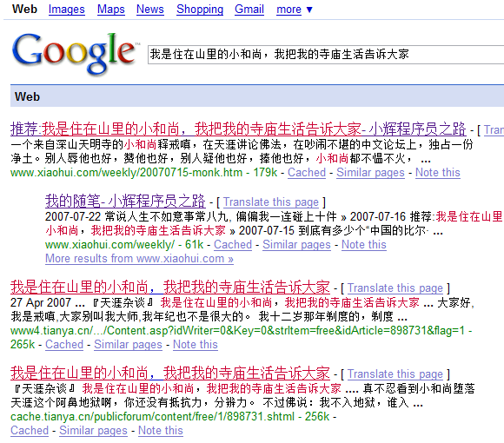The image size is (504, 443).
Task: Click the www4.tianya.cn Content.asp URL text
Action: click(237, 331)
